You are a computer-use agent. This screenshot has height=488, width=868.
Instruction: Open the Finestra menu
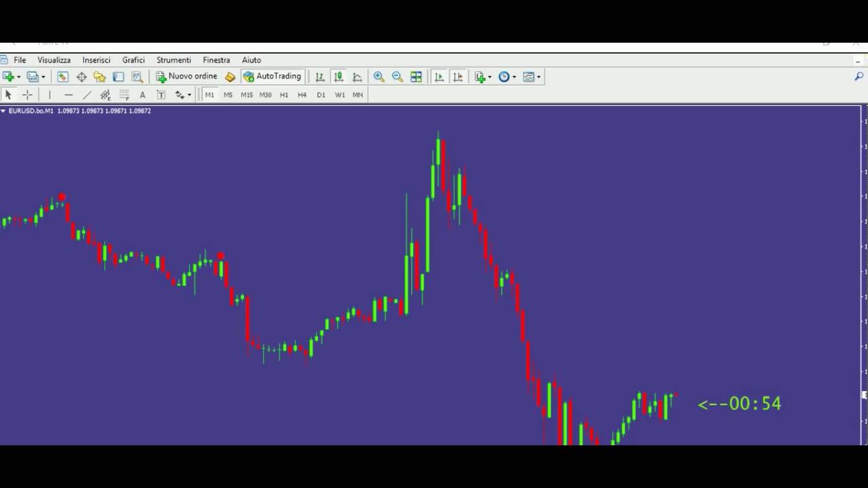[x=216, y=60]
